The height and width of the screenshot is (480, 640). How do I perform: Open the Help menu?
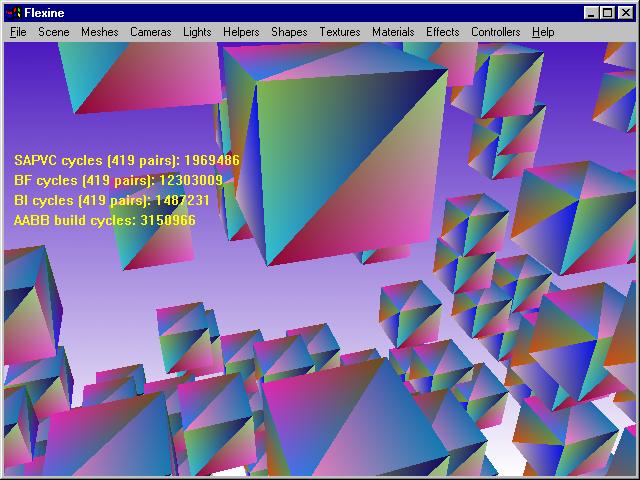point(543,32)
